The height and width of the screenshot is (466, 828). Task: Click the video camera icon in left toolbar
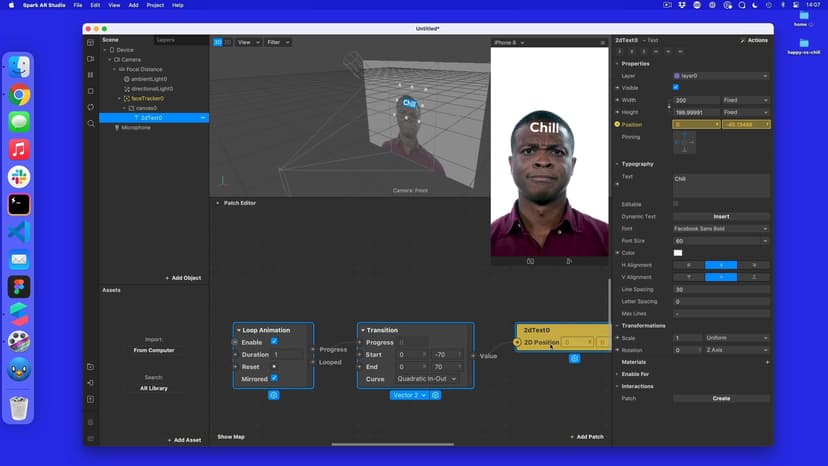pyautogui.click(x=91, y=59)
